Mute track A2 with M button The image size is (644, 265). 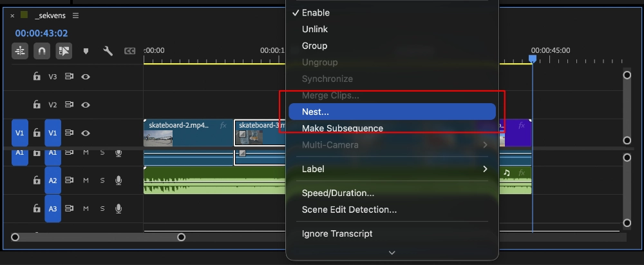(x=86, y=181)
